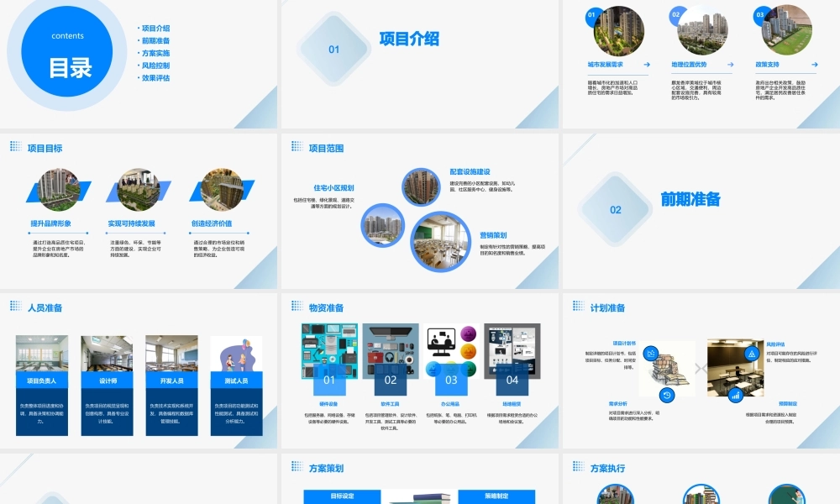Click the 02 diamond on 前期准备 slide

[616, 209]
